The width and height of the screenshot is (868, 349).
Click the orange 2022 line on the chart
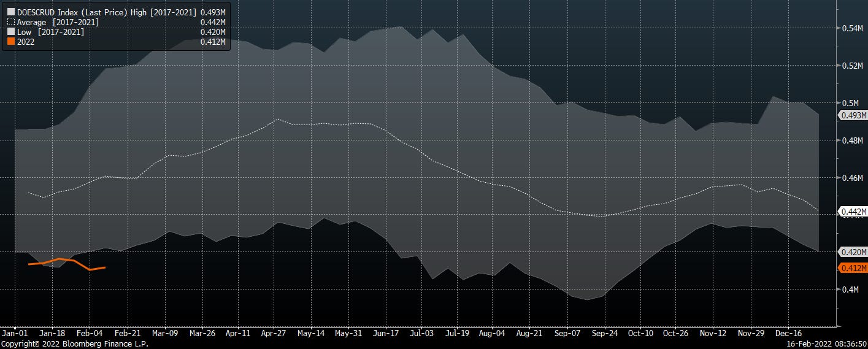coord(67,263)
